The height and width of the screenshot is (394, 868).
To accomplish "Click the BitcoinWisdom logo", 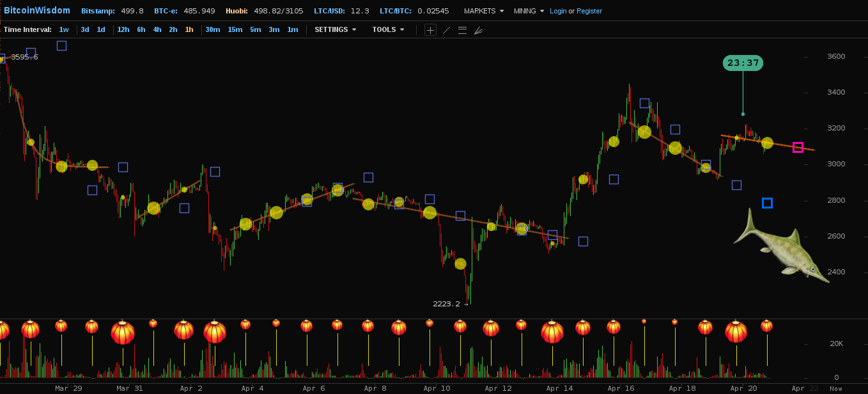I will tap(37, 11).
